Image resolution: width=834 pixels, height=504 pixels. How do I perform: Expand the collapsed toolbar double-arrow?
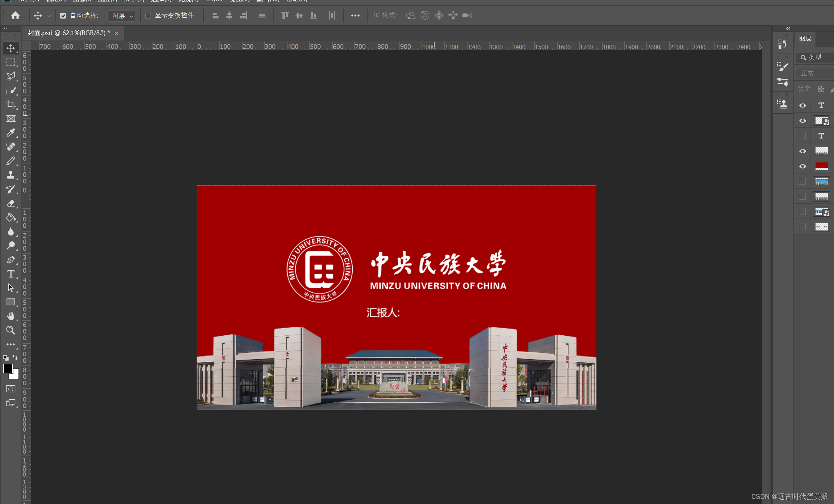pyautogui.click(x=5, y=28)
